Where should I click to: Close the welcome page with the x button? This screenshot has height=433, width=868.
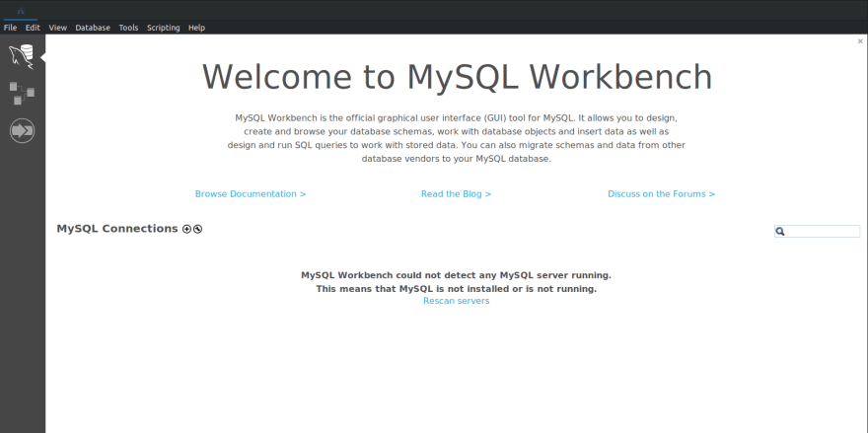click(x=860, y=41)
